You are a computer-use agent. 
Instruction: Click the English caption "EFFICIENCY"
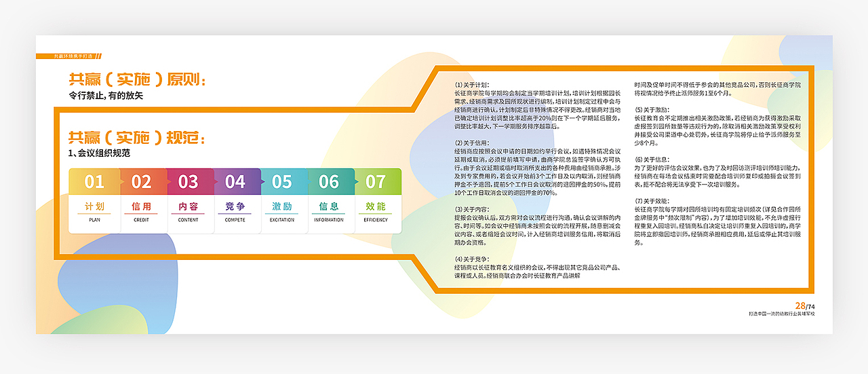click(376, 220)
